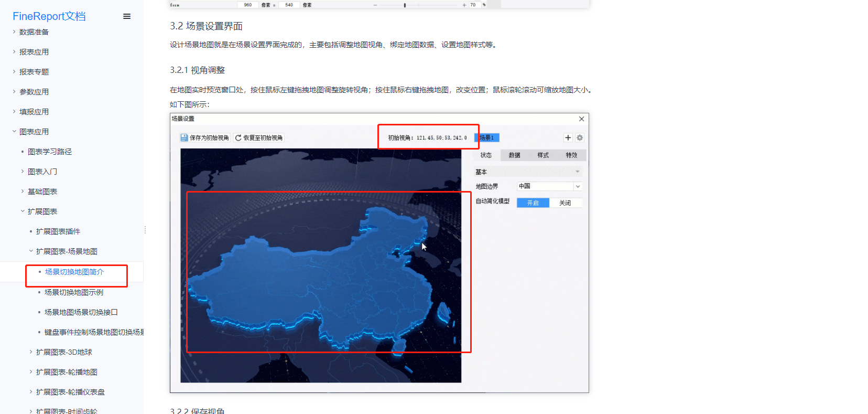Expand the 数据准备 tree item
This screenshot has width=868, height=414.
[14, 32]
